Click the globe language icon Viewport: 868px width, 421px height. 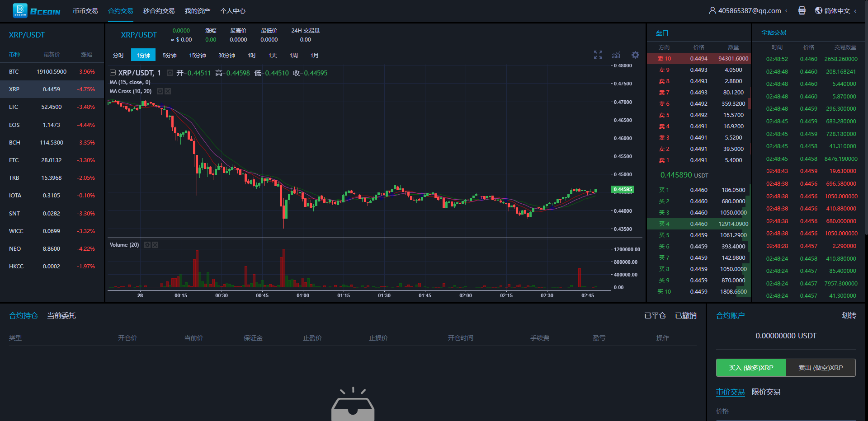tap(819, 10)
